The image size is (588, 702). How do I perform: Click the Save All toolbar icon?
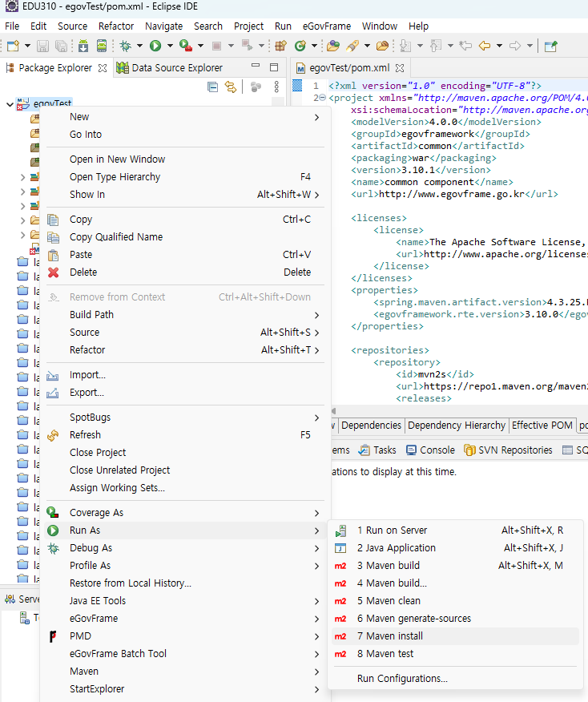61,46
